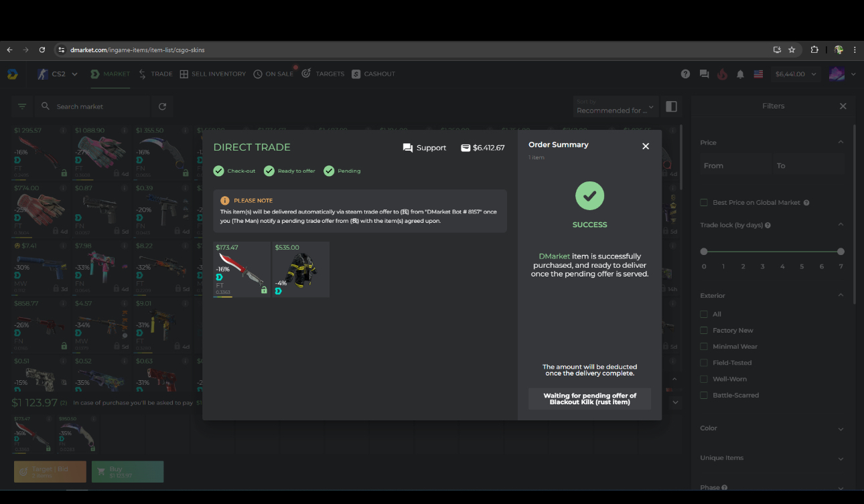Check the Well-Worn checkbox
864x504 pixels.
click(x=704, y=379)
